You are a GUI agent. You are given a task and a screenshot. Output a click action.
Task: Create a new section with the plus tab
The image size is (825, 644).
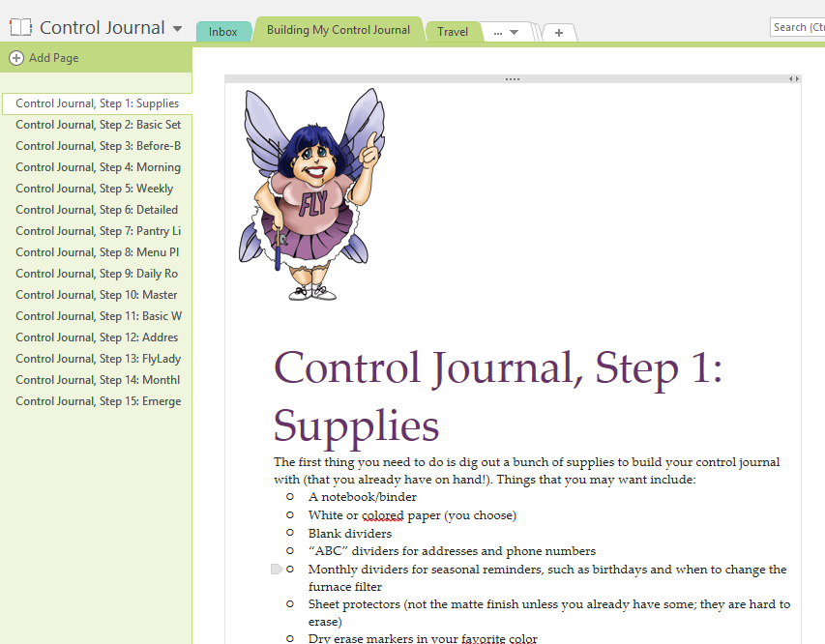tap(558, 32)
